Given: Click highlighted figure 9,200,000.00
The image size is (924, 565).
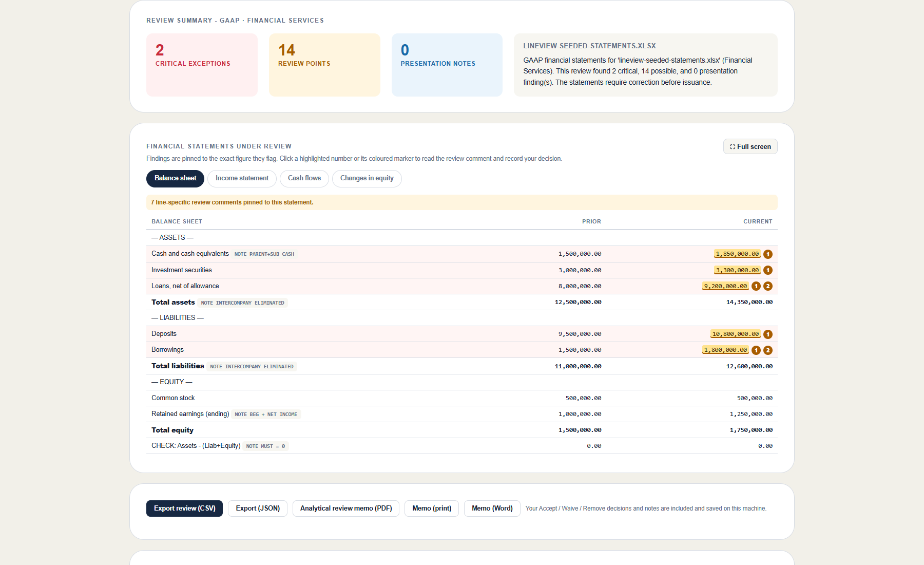Looking at the screenshot, I should [x=725, y=286].
